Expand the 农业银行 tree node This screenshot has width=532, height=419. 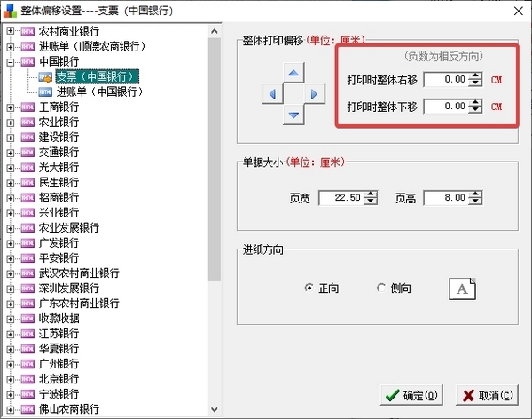tap(10, 123)
